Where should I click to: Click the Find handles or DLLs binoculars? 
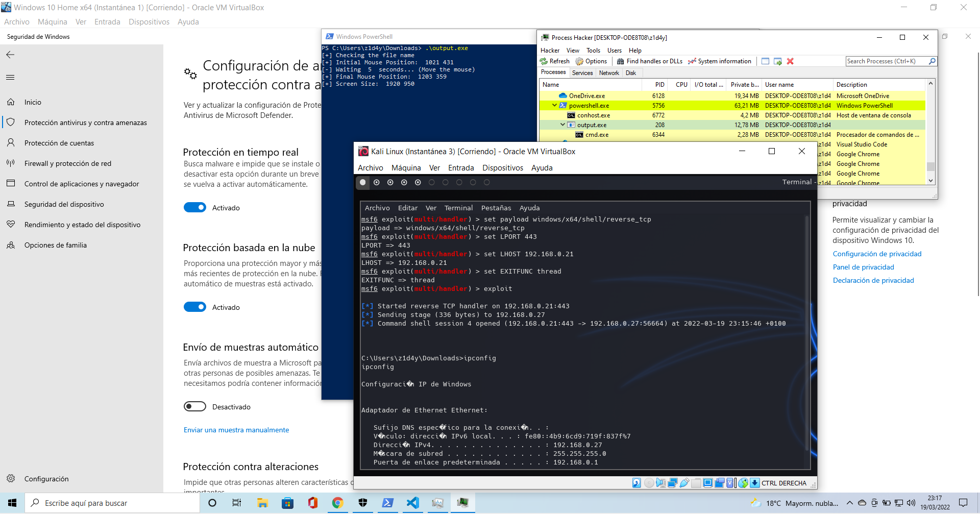(620, 61)
